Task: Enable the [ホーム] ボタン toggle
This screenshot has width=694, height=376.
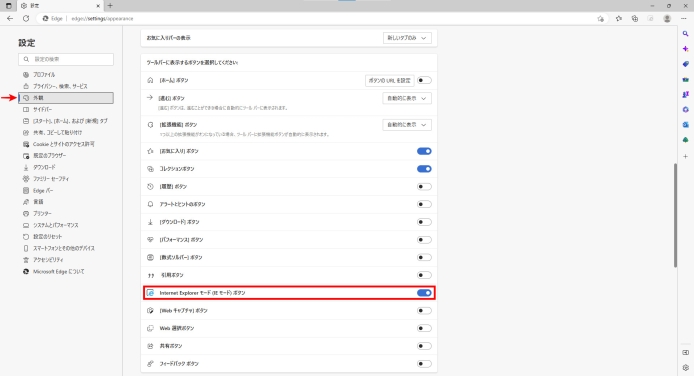Action: click(424, 81)
